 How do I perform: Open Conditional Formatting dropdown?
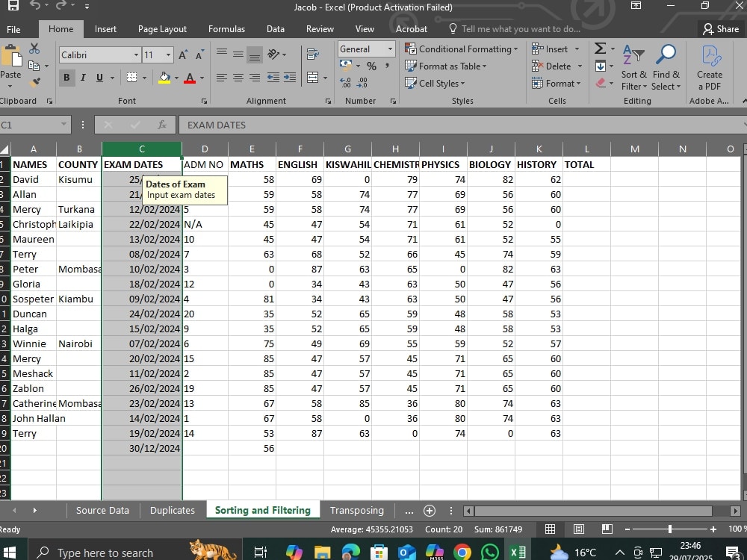(461, 49)
